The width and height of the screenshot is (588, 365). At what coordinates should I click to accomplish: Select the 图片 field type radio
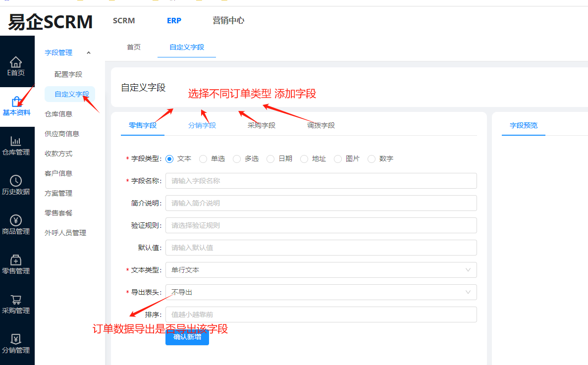point(338,159)
